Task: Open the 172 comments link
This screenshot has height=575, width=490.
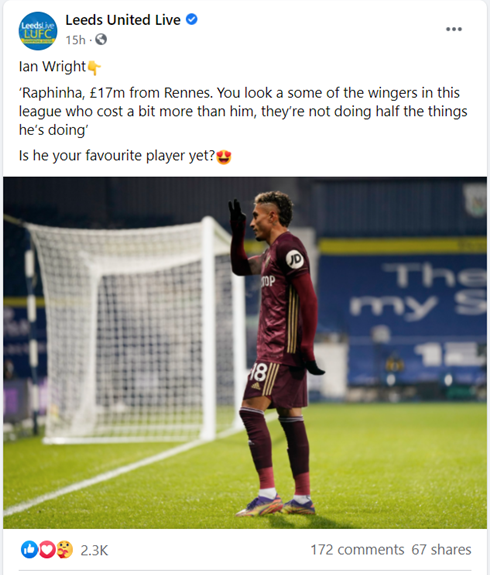Action: 357,550
